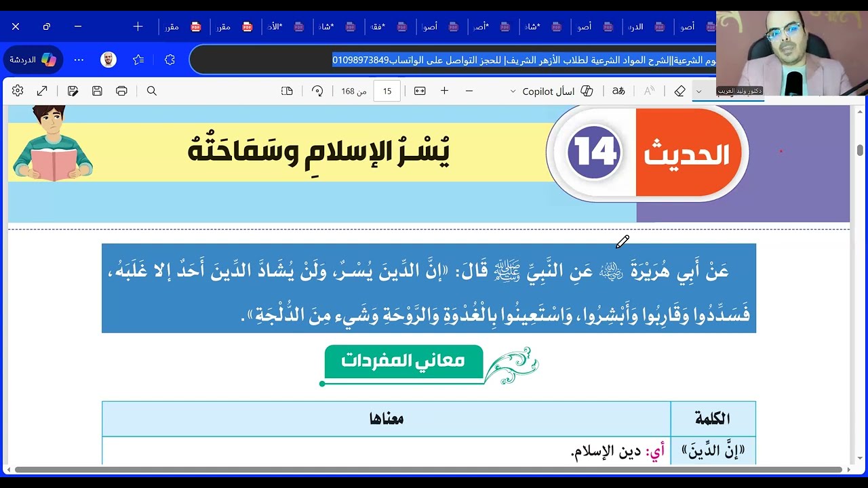
Task: Click the lesson title 'يُسْرُ الإسلام وسماحته'
Action: [319, 150]
